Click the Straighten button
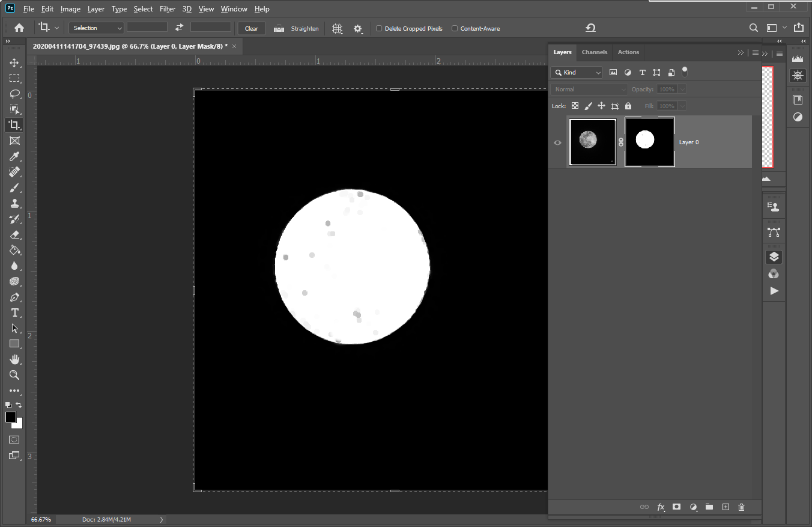 tap(296, 28)
